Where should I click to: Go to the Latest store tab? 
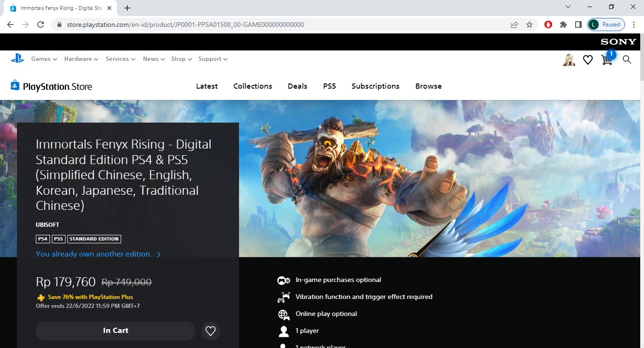(x=207, y=86)
